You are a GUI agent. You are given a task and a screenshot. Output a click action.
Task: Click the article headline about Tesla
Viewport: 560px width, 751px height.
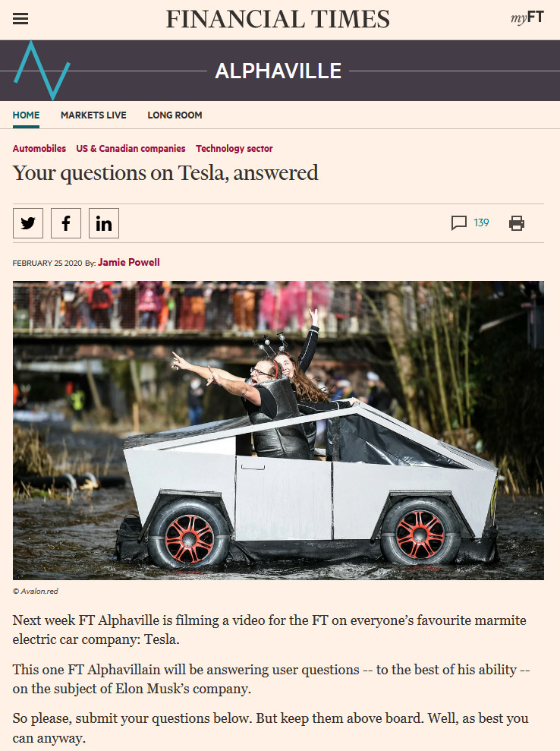click(x=165, y=173)
